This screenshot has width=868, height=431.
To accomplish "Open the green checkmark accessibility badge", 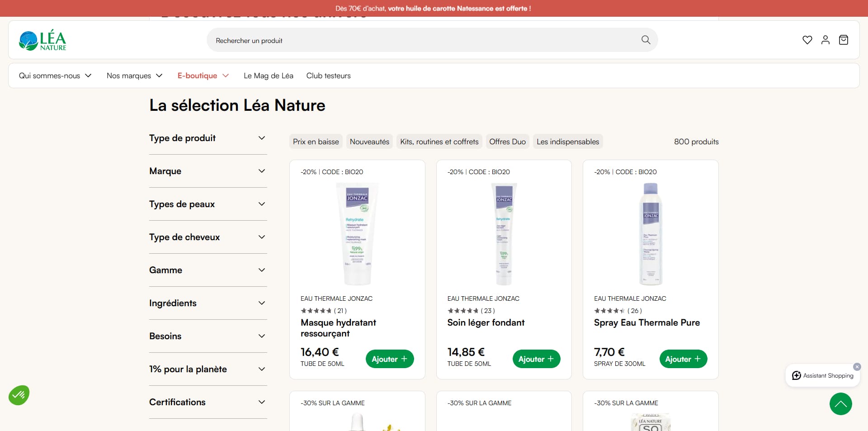I will (19, 395).
